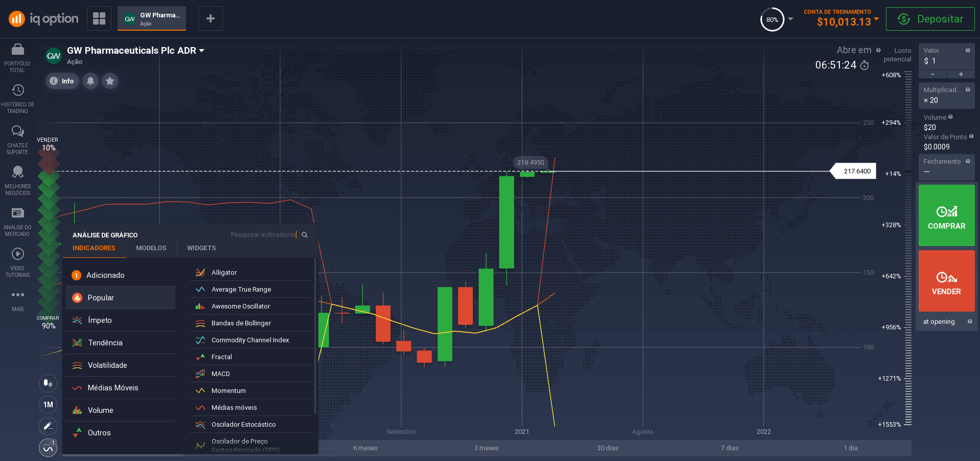
Task: Add the Average True Range indicator
Action: pos(250,290)
